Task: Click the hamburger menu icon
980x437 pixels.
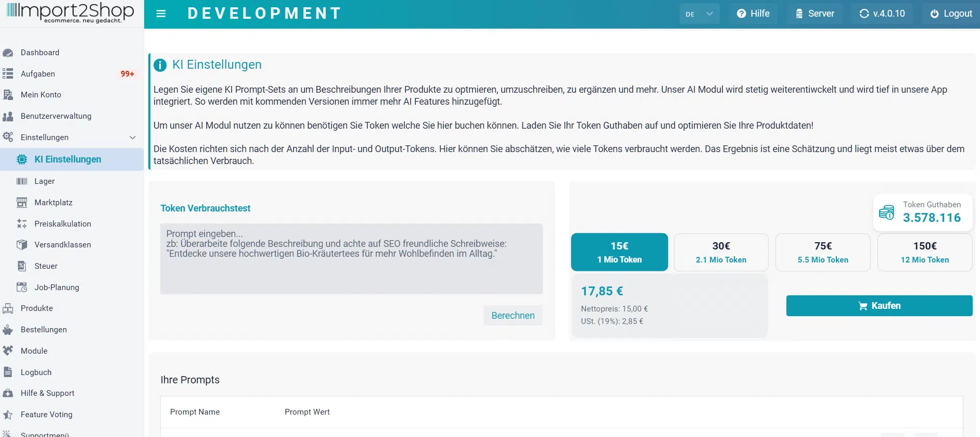Action: coord(161,14)
